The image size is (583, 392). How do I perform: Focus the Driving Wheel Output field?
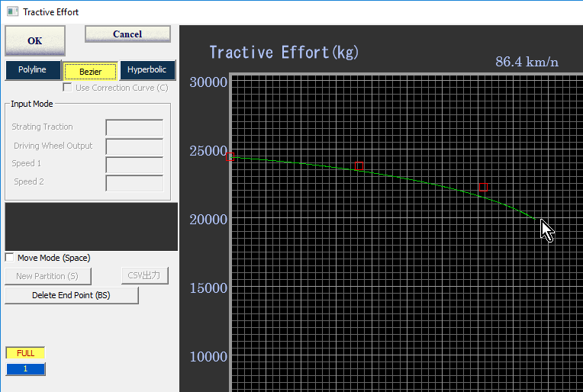pyautogui.click(x=134, y=146)
